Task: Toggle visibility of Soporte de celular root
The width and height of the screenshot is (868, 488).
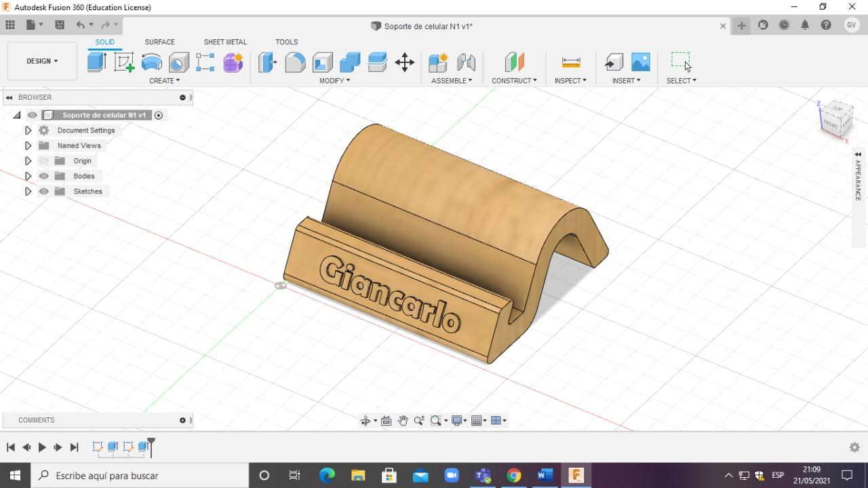Action: point(32,115)
